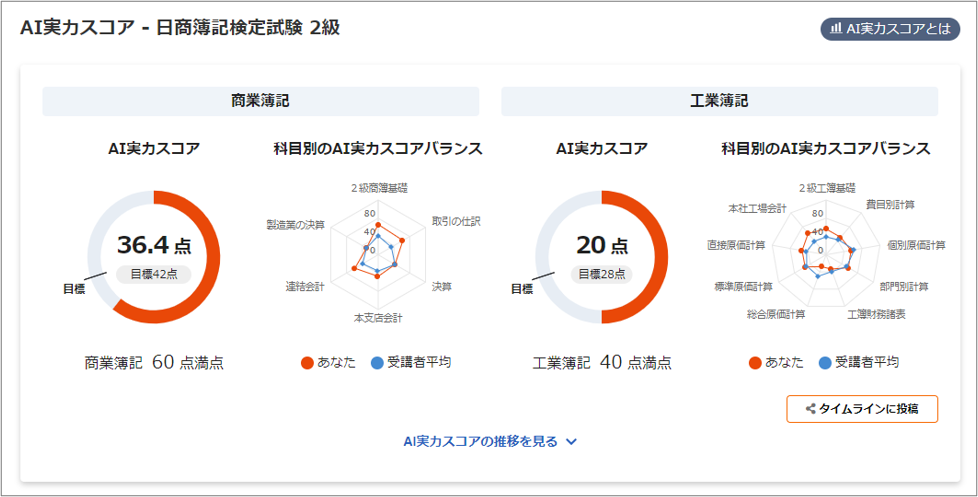Click the 目標42点 target badge
This screenshot has height=497, width=978.
tap(154, 274)
